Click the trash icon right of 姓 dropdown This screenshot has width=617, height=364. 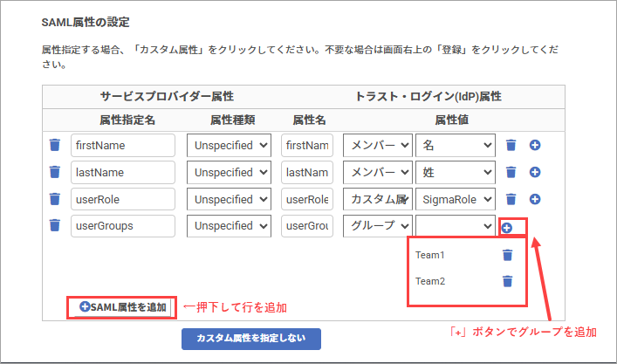(x=511, y=172)
